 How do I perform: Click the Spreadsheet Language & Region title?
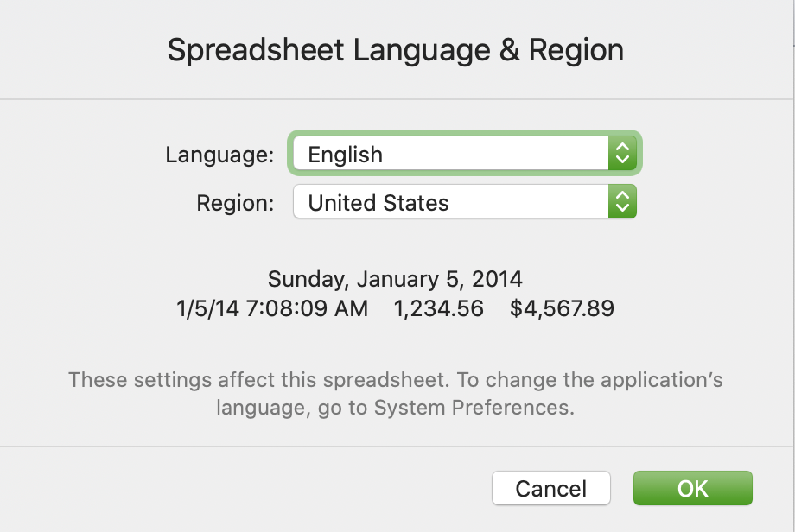(396, 50)
